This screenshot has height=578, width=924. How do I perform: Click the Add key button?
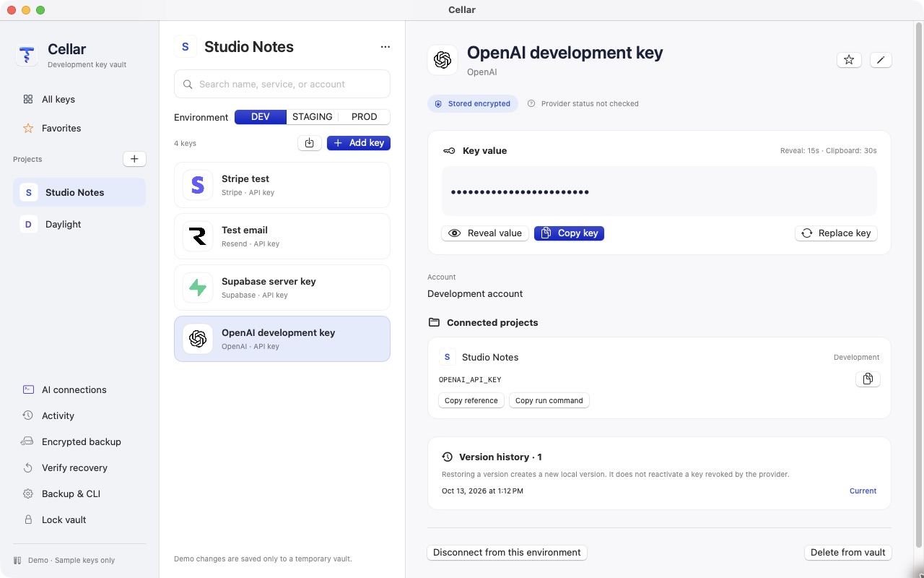(x=359, y=143)
